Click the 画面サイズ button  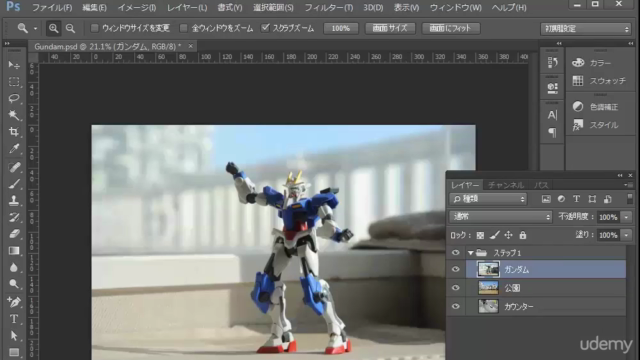click(390, 28)
